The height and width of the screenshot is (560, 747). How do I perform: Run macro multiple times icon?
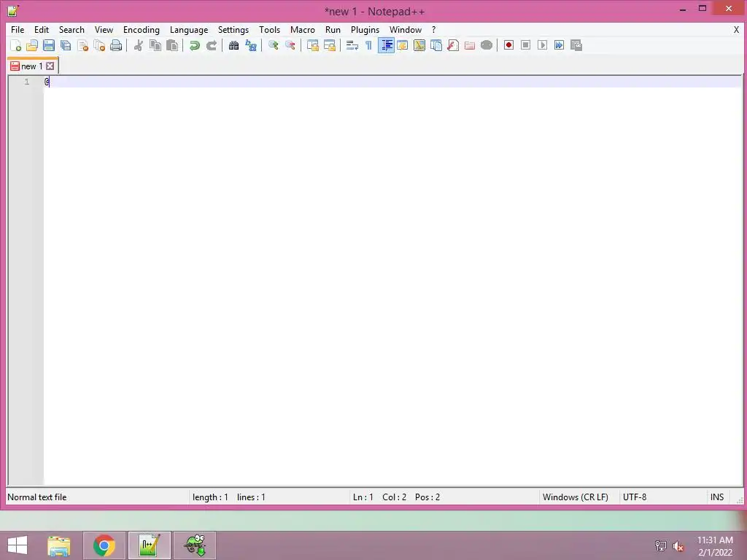pos(559,45)
